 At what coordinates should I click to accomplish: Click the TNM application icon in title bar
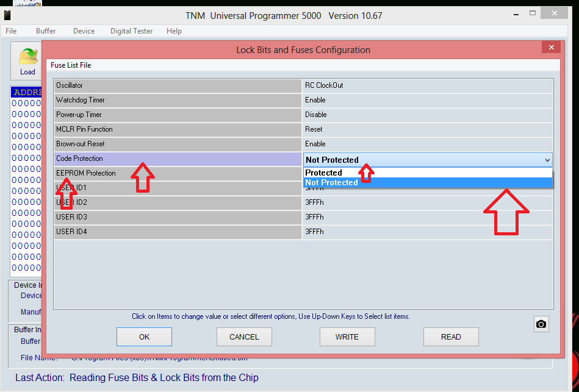click(7, 15)
